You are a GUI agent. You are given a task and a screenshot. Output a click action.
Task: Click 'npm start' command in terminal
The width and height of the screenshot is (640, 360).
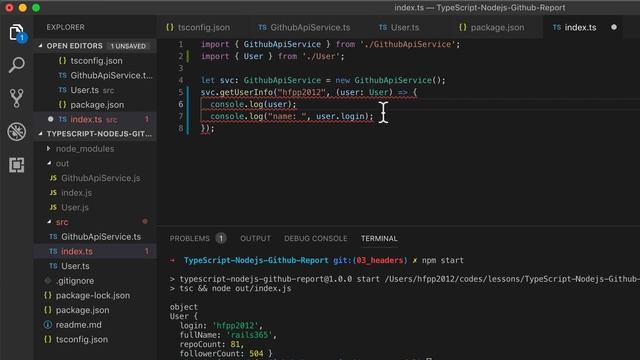443,260
